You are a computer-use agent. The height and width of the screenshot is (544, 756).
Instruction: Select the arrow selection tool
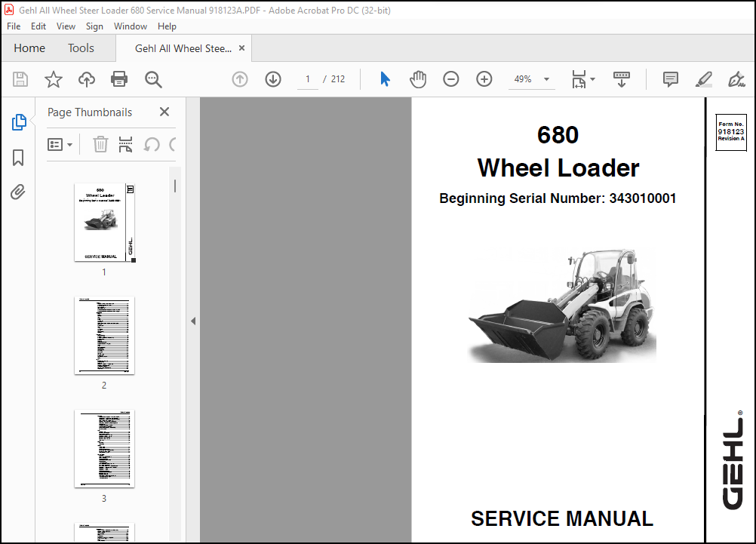pos(385,79)
